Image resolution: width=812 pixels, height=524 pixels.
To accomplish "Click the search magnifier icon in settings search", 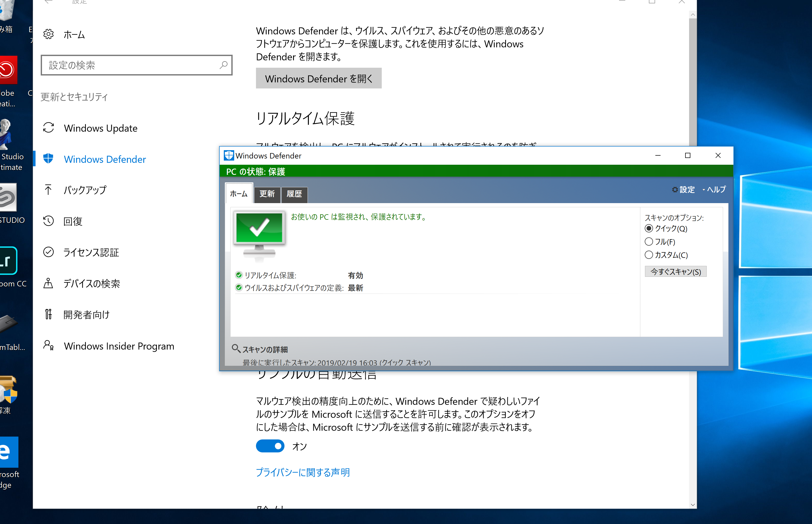I will point(224,65).
